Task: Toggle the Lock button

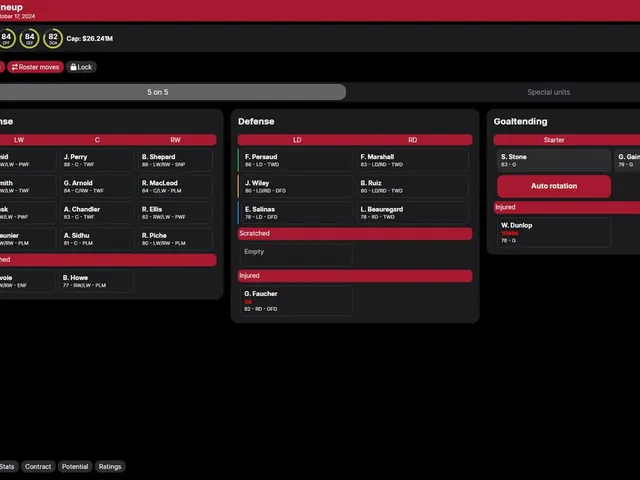Action: (81, 67)
